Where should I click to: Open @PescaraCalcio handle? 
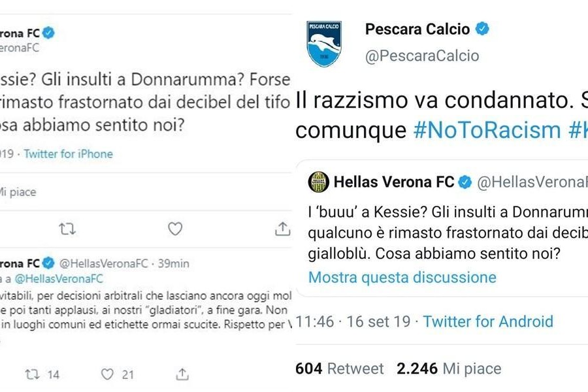pos(422,56)
